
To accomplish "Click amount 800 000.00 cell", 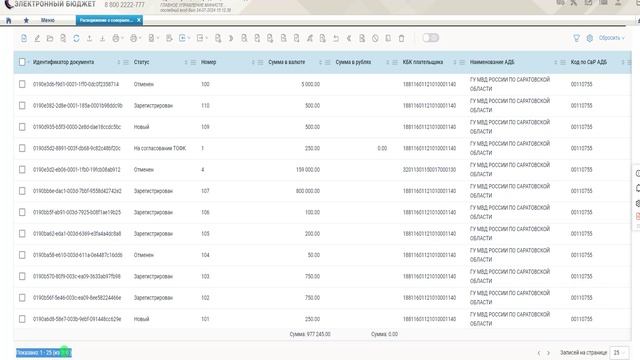I will [x=308, y=191].
